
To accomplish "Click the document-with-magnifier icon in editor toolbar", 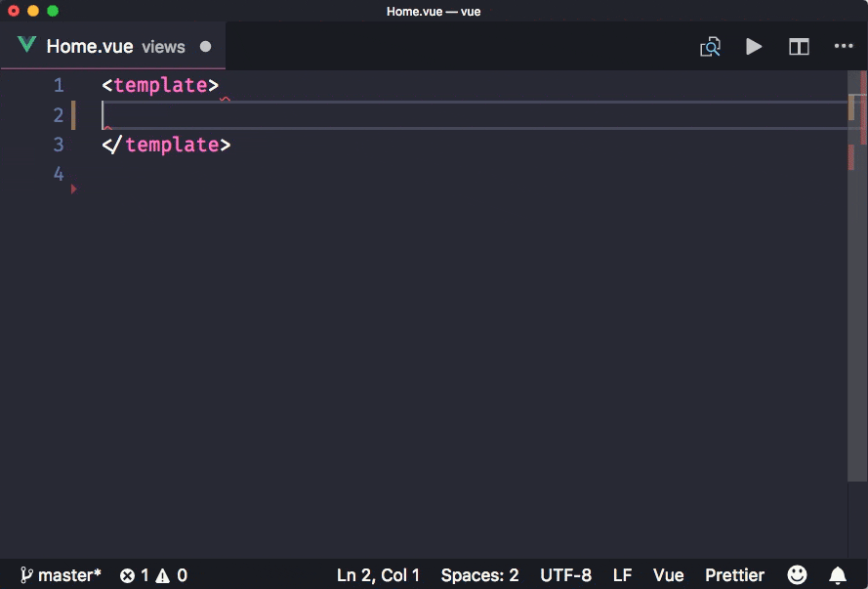I will pyautogui.click(x=710, y=47).
